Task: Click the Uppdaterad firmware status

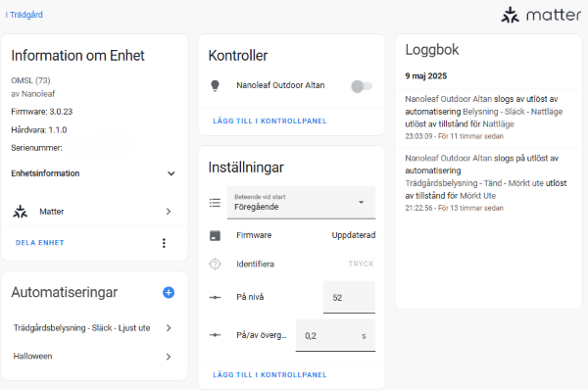Action: pos(353,235)
